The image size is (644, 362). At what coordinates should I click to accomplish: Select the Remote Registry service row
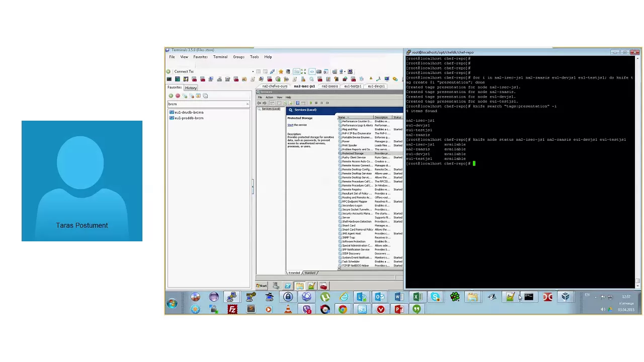[370, 190]
